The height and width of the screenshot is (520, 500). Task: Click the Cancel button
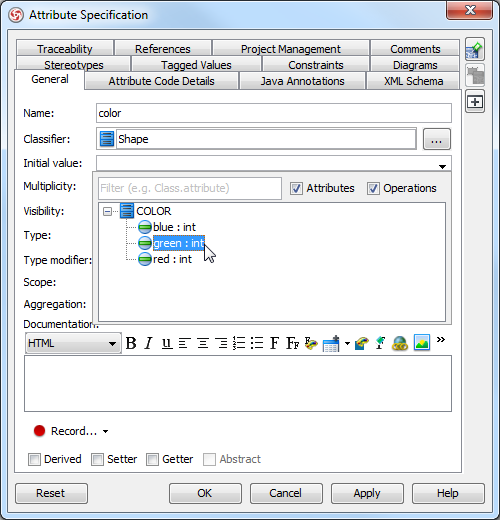286,493
